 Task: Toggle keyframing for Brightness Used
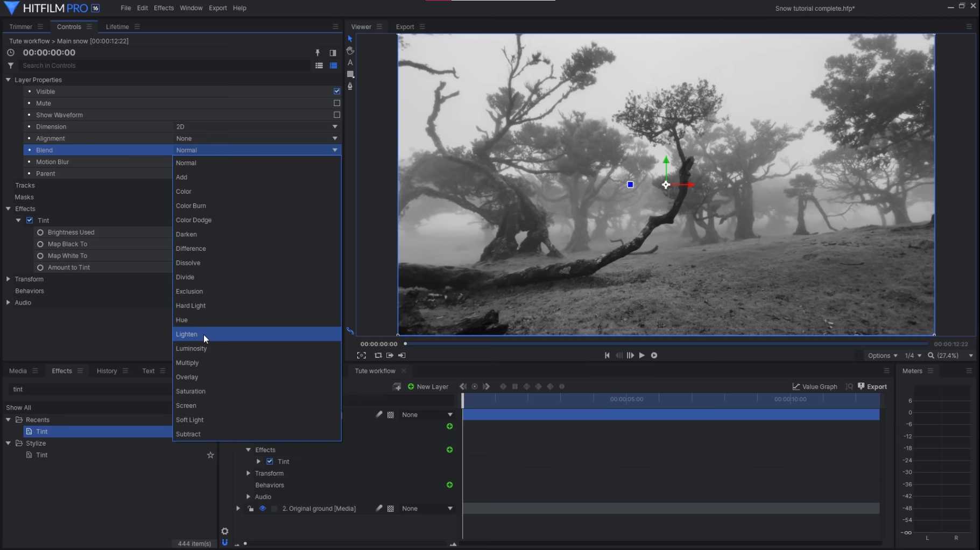tap(40, 232)
